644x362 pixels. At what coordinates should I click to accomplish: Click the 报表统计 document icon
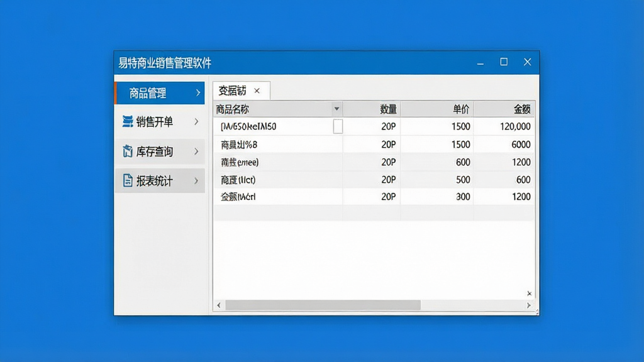[x=128, y=180]
